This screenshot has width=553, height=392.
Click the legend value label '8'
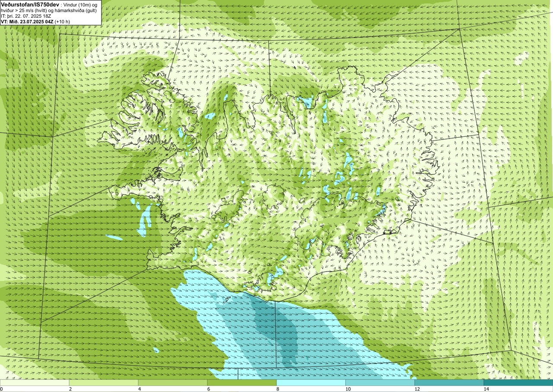pyautogui.click(x=278, y=389)
